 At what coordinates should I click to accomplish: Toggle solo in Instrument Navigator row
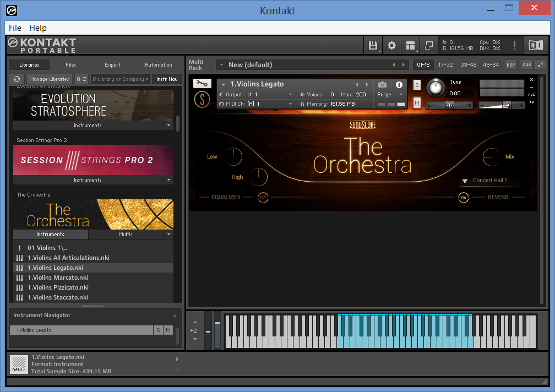coord(158,330)
